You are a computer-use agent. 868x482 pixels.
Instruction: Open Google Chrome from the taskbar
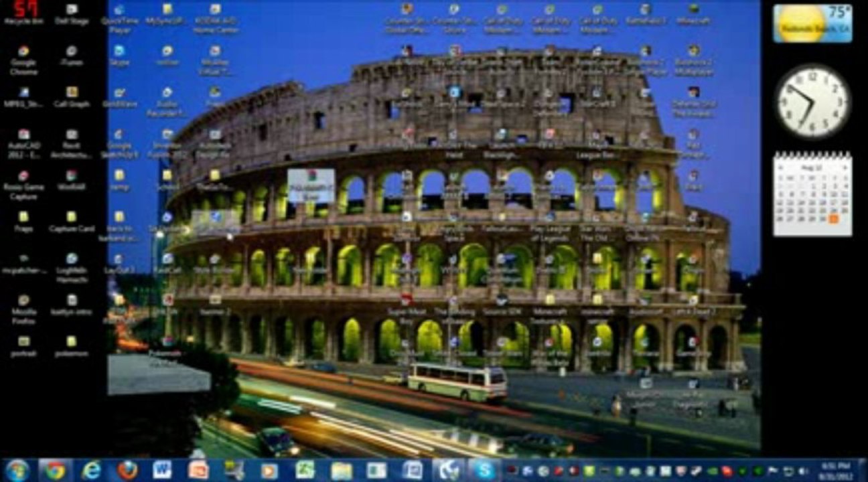pyautogui.click(x=56, y=470)
